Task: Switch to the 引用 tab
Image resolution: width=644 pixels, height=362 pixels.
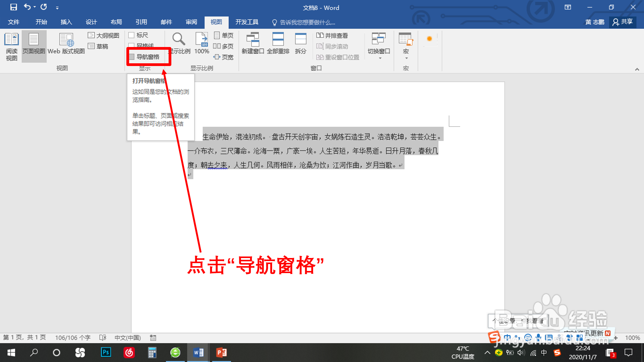Action: pos(141,22)
